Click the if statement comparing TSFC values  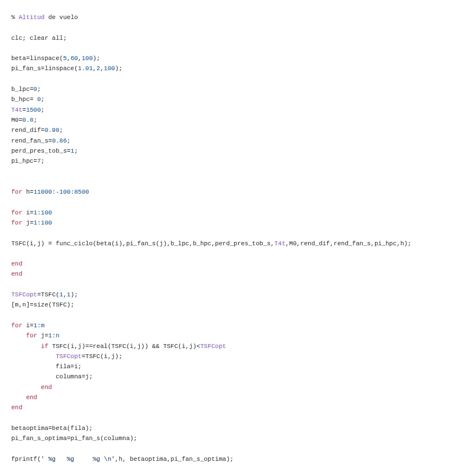pos(133,346)
